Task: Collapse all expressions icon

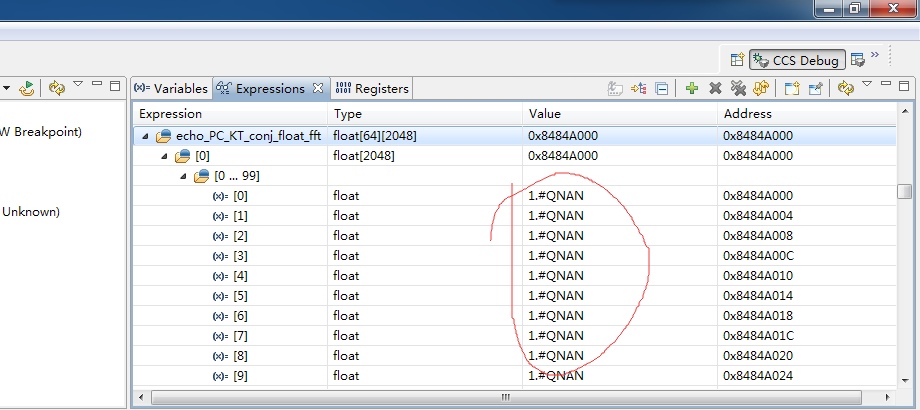Action: click(661, 89)
